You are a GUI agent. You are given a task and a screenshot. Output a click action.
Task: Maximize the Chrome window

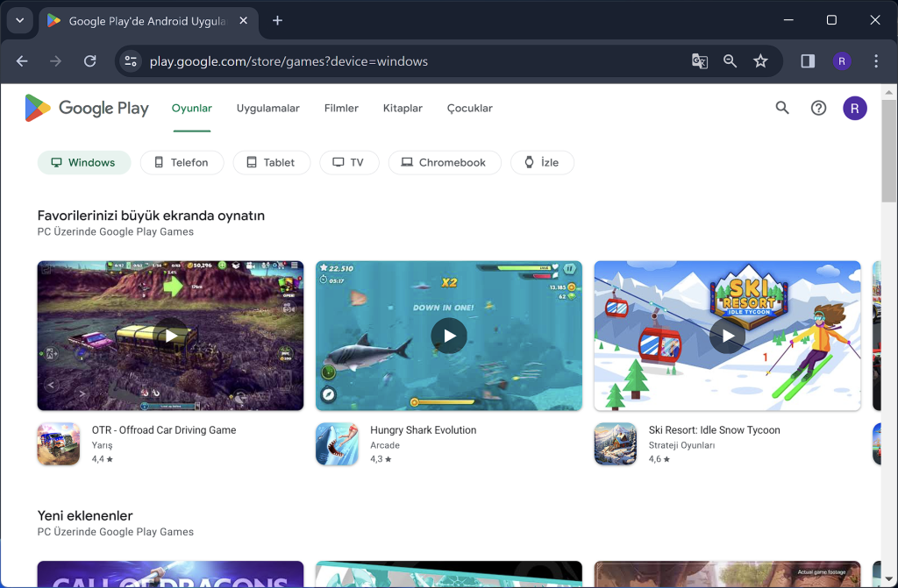coord(831,20)
